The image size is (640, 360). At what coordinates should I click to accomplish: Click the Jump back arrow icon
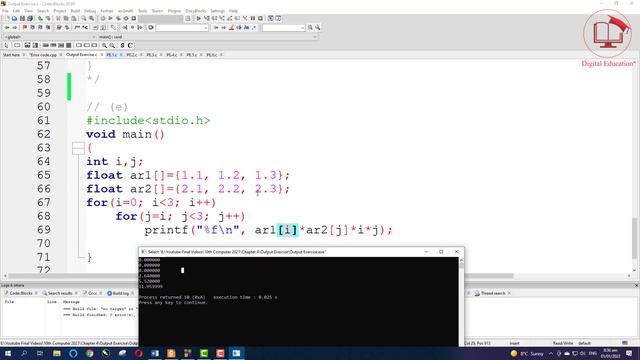click(7, 27)
